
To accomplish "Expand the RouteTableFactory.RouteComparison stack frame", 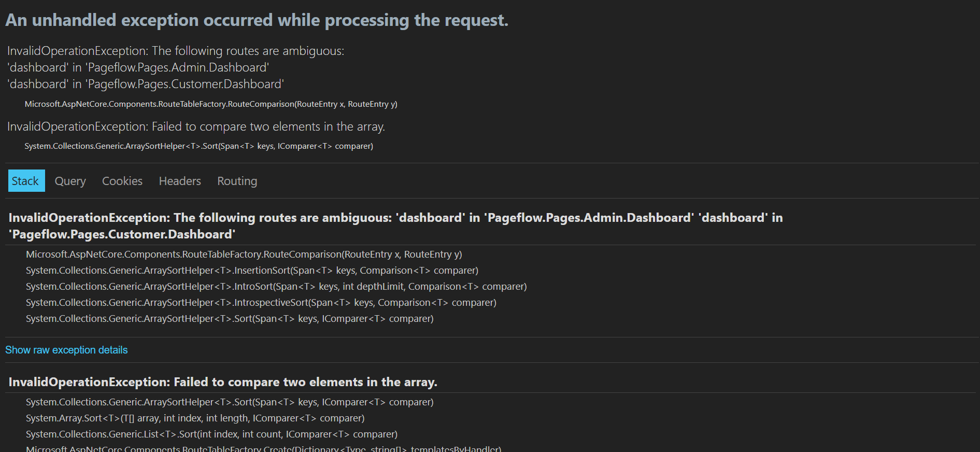I will (x=243, y=254).
